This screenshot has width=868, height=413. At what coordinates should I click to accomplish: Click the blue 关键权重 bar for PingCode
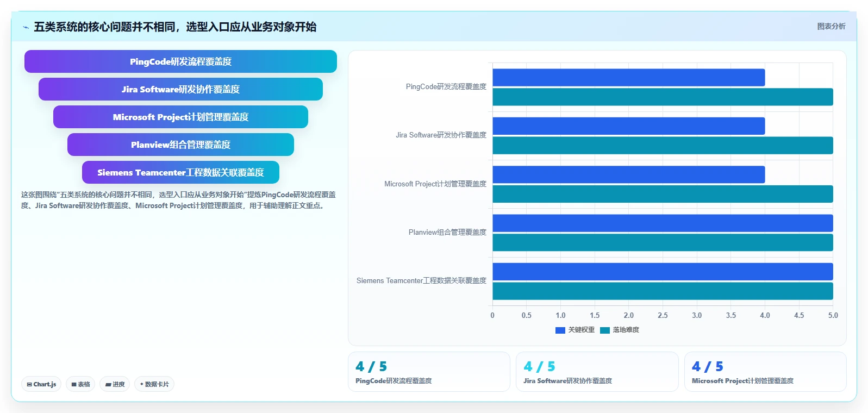point(628,77)
